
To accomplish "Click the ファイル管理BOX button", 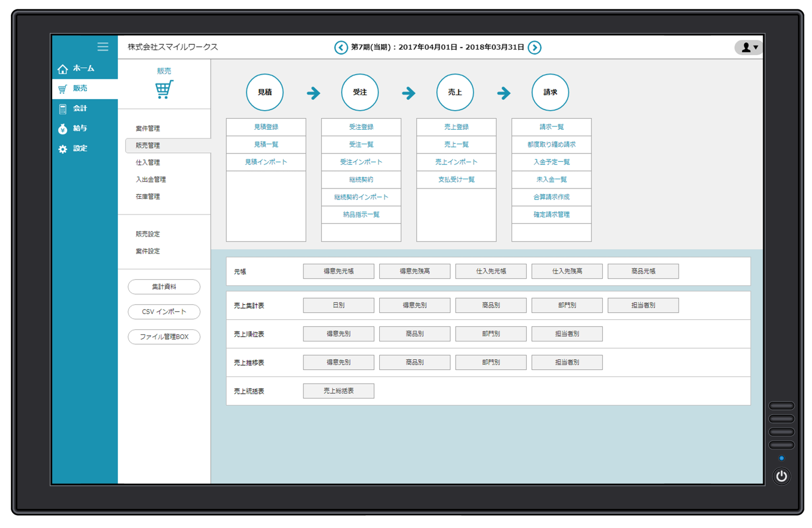I will pyautogui.click(x=164, y=337).
